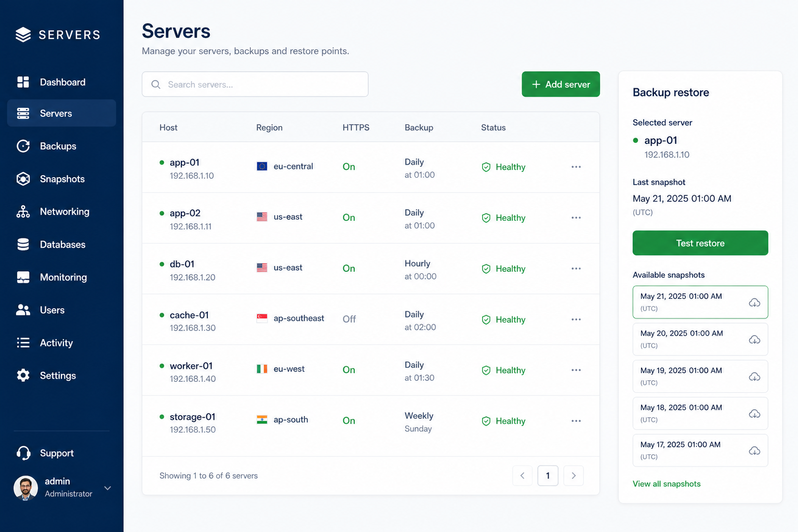Download the May 19, 2025 snapshot

754,377
